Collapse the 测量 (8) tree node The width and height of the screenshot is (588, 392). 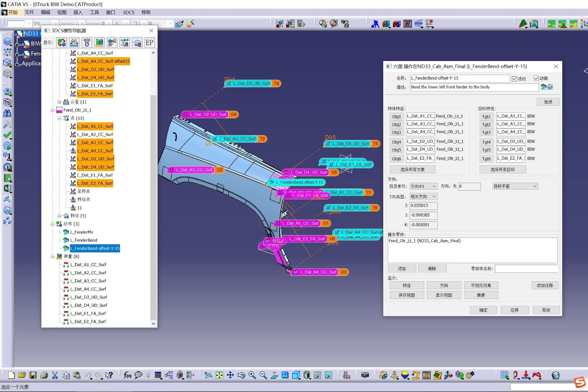(52, 257)
